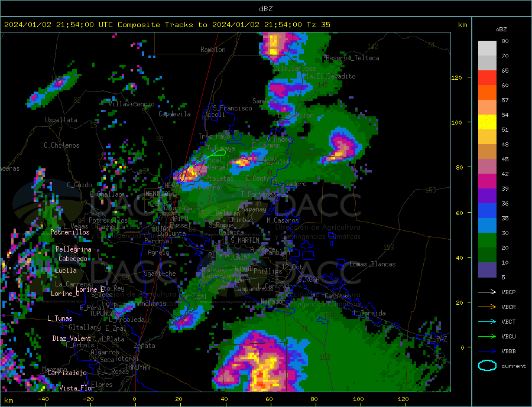
Task: Click the Ugarteche place label
Action: tap(160, 273)
